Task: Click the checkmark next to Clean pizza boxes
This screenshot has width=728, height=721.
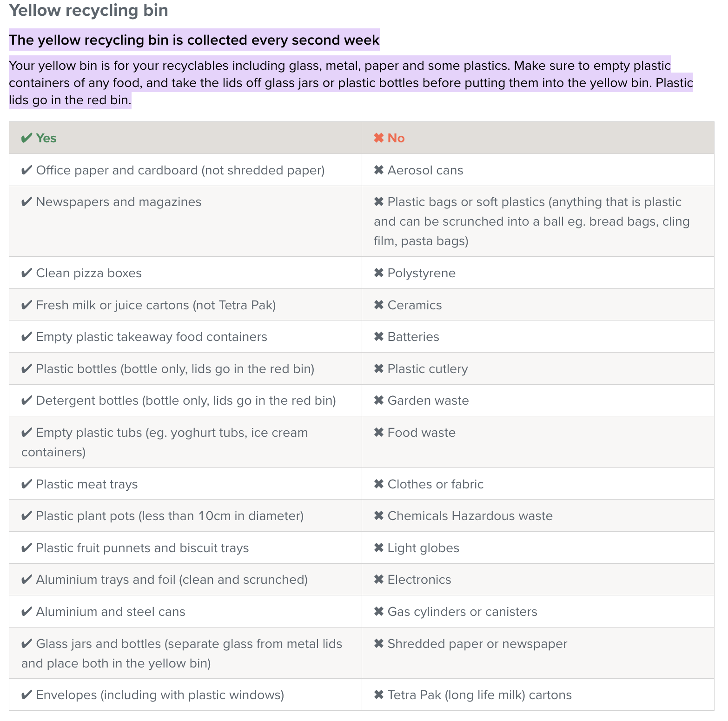Action: (x=26, y=273)
